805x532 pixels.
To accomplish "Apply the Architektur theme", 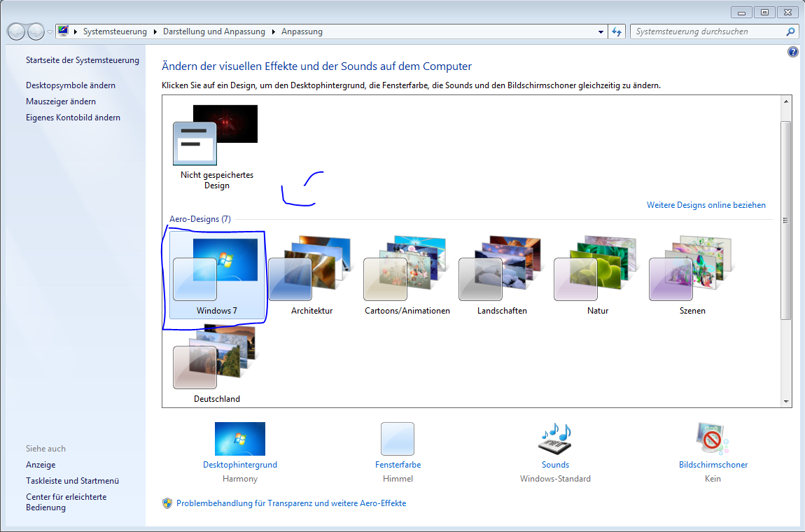I will tap(311, 274).
